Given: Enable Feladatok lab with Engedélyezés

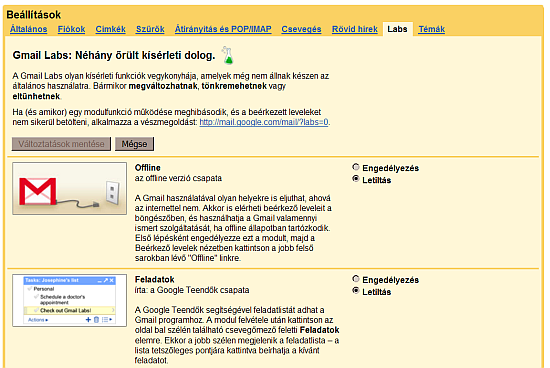Looking at the screenshot, I should point(356,279).
